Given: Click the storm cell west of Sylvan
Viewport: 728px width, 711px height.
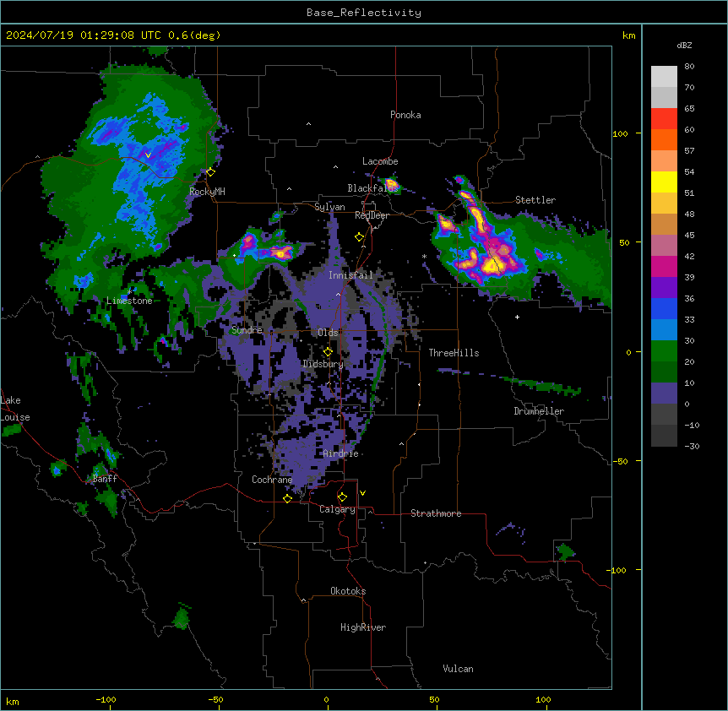Looking at the screenshot, I should pyautogui.click(x=279, y=252).
